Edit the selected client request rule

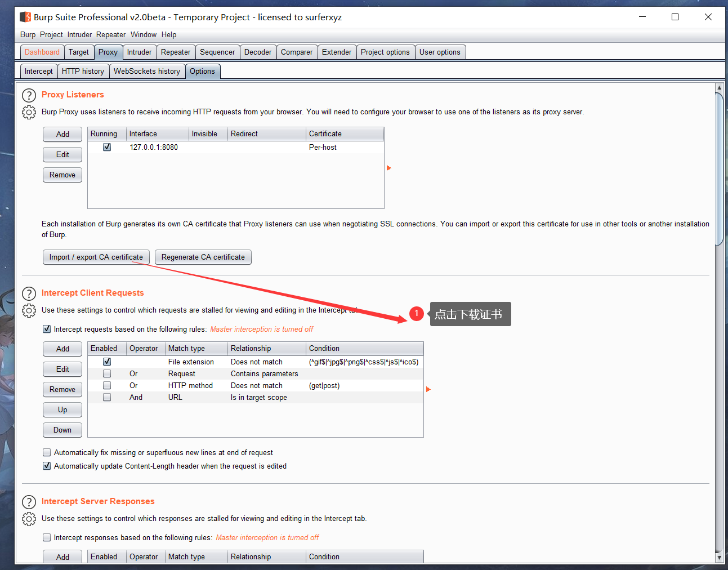tap(62, 369)
